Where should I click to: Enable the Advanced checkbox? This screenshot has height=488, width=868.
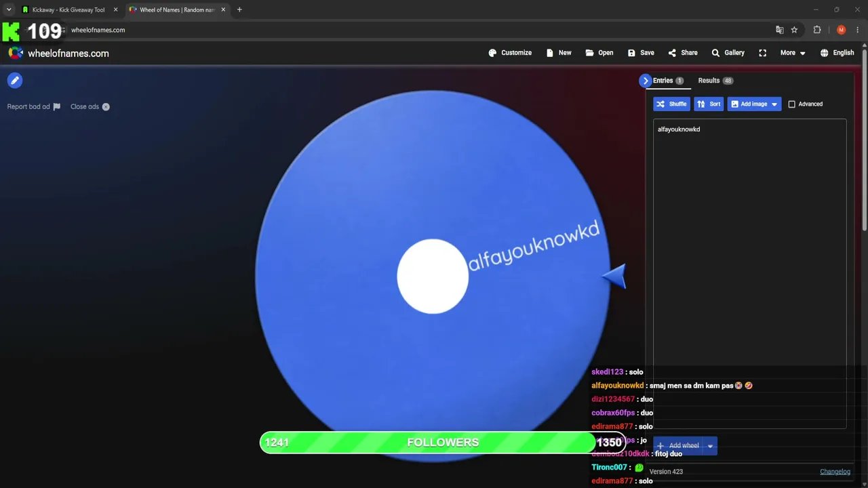tap(791, 104)
